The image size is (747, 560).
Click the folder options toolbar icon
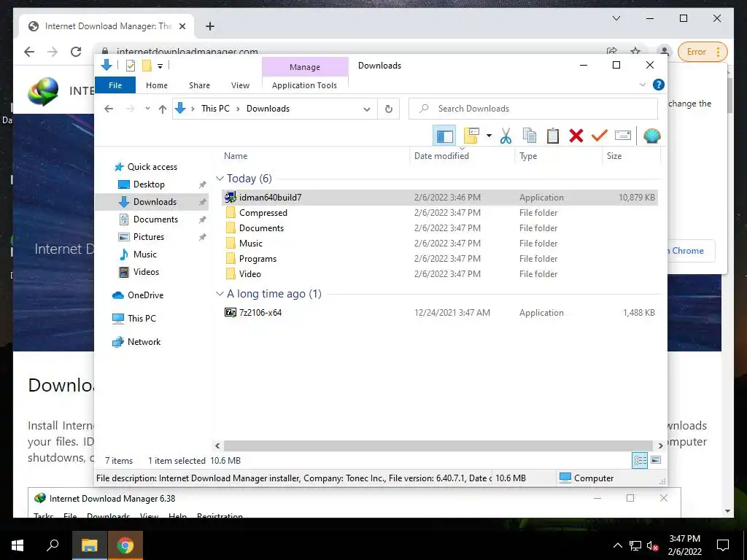click(471, 136)
